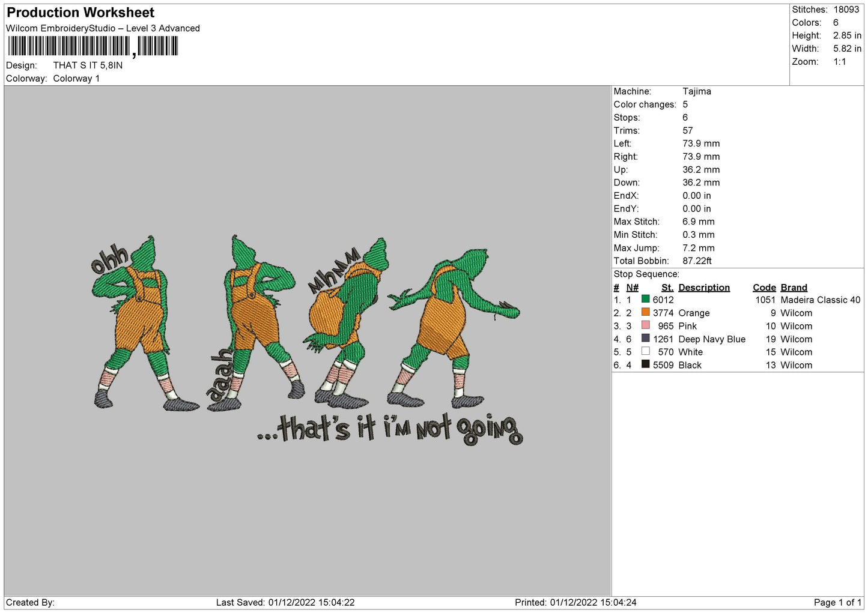Click 'Wilcom EmbroideryStudio – Level 3 Advanced' text

[103, 28]
